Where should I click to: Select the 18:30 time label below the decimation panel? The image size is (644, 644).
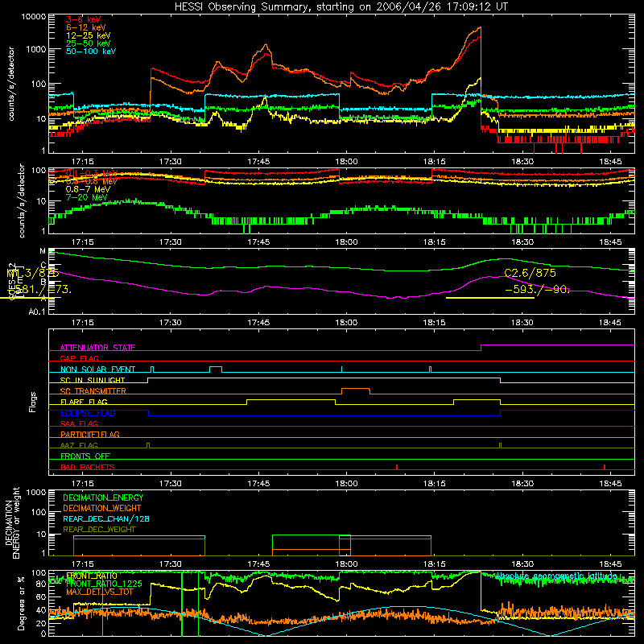click(522, 564)
